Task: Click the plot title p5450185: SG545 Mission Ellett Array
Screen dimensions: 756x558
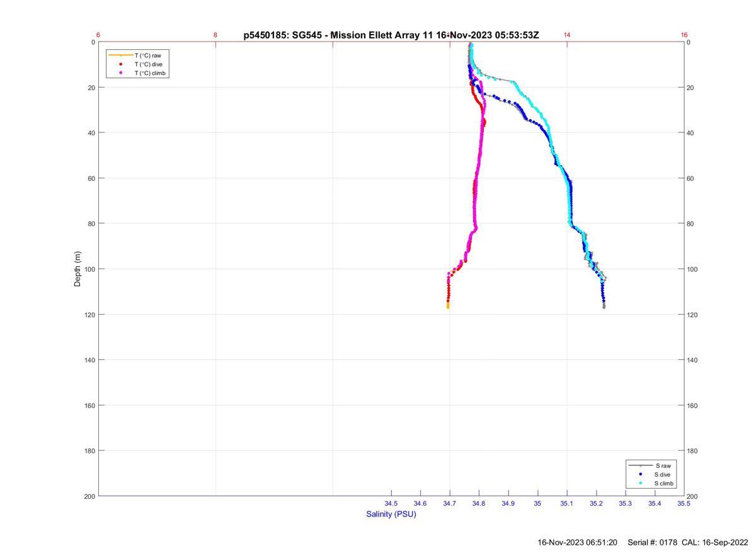Action: click(x=391, y=35)
